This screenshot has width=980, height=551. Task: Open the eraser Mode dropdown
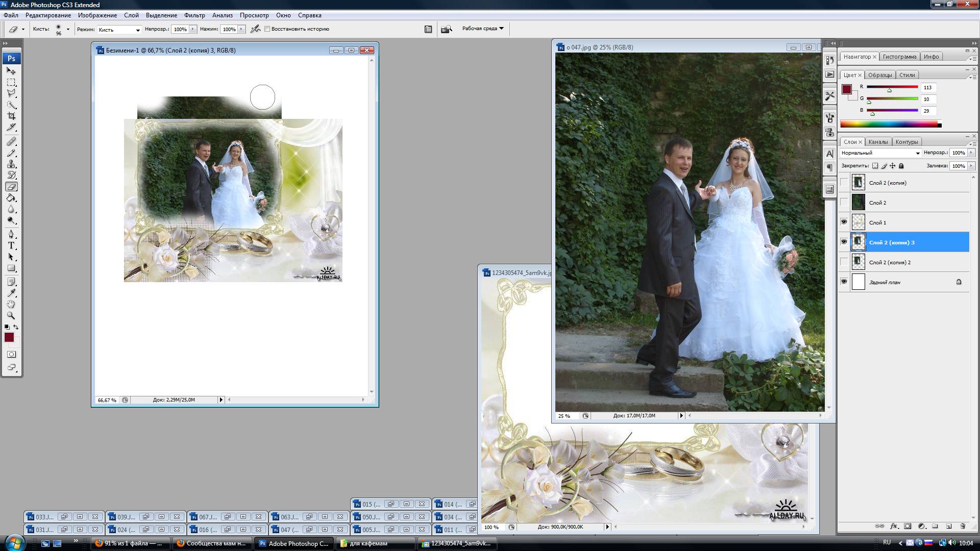pos(119,30)
